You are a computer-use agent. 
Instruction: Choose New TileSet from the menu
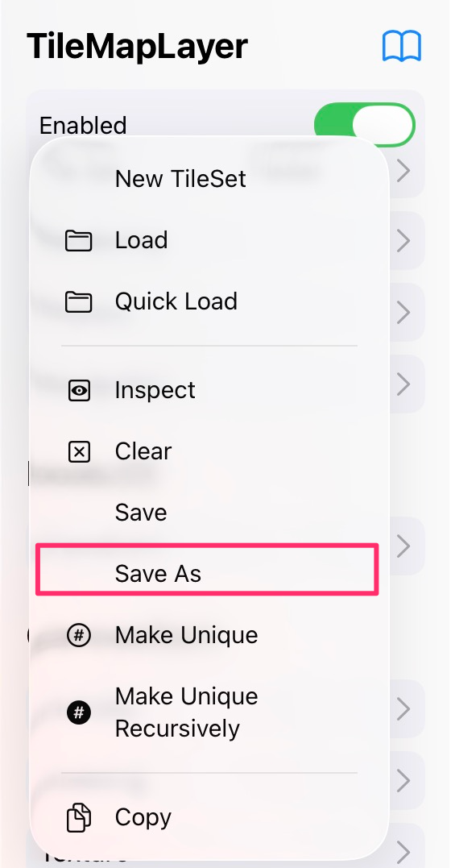coord(180,179)
